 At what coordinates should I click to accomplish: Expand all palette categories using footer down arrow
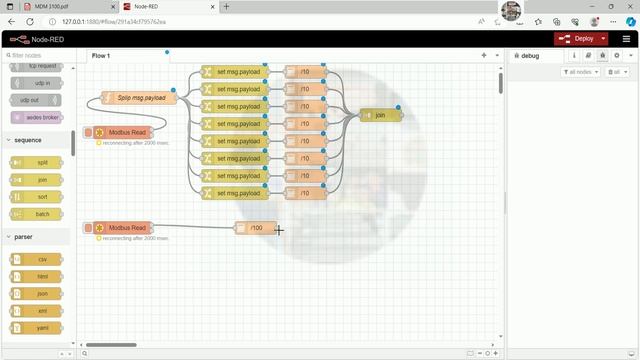69,354
